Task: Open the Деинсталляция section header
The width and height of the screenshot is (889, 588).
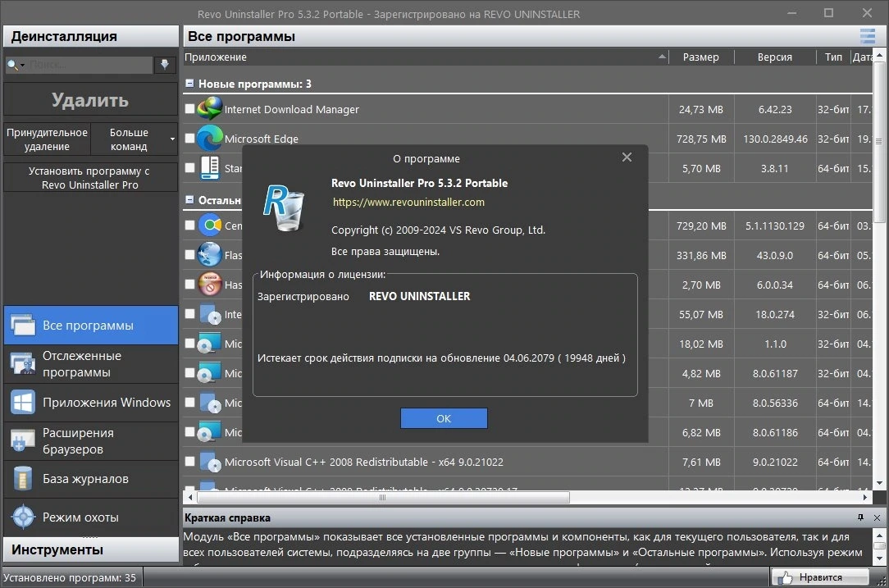Action: coord(91,36)
